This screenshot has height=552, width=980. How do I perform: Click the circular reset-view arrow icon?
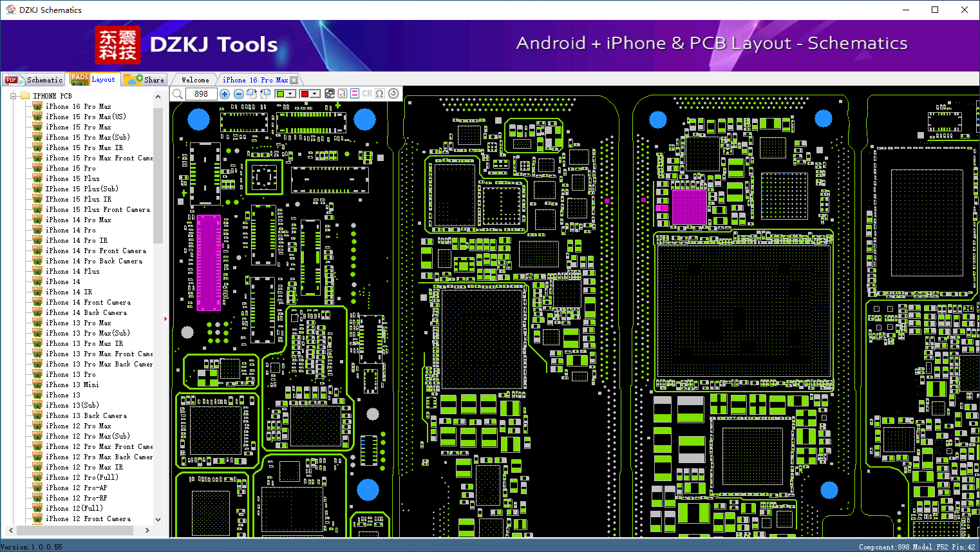point(393,94)
